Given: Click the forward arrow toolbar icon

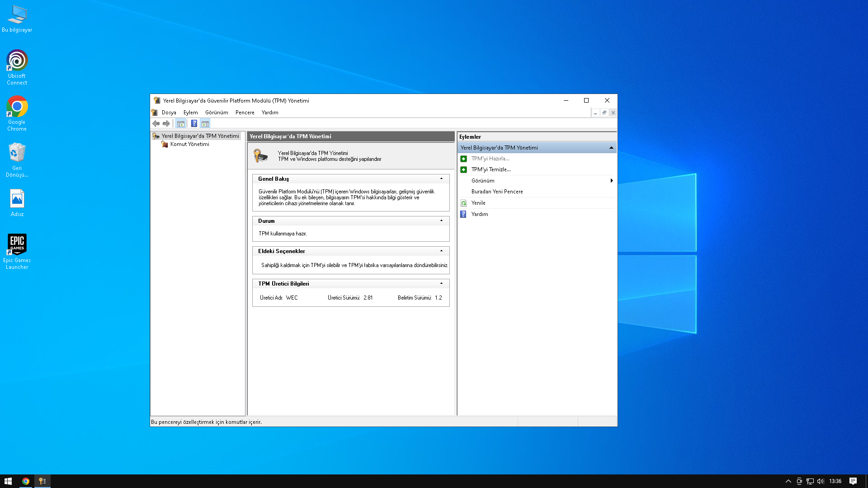Looking at the screenshot, I should 166,123.
